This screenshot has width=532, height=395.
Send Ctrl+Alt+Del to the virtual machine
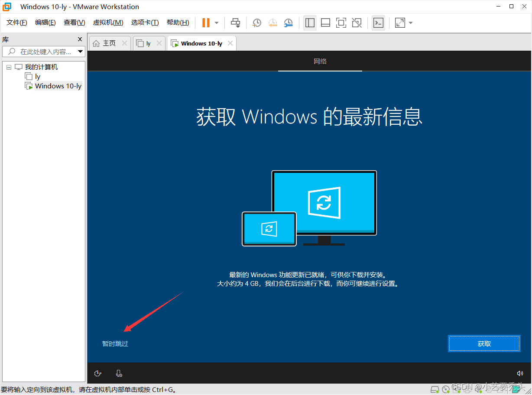click(235, 23)
